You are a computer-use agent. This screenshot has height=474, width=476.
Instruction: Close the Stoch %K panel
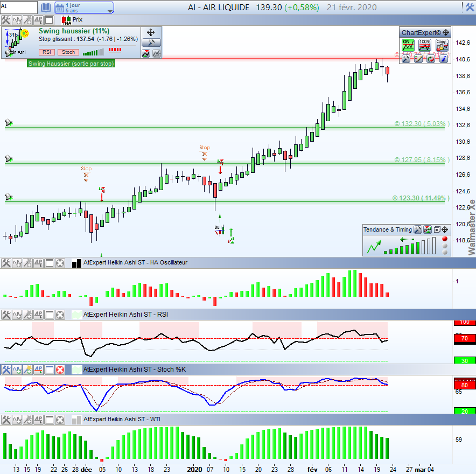60,370
